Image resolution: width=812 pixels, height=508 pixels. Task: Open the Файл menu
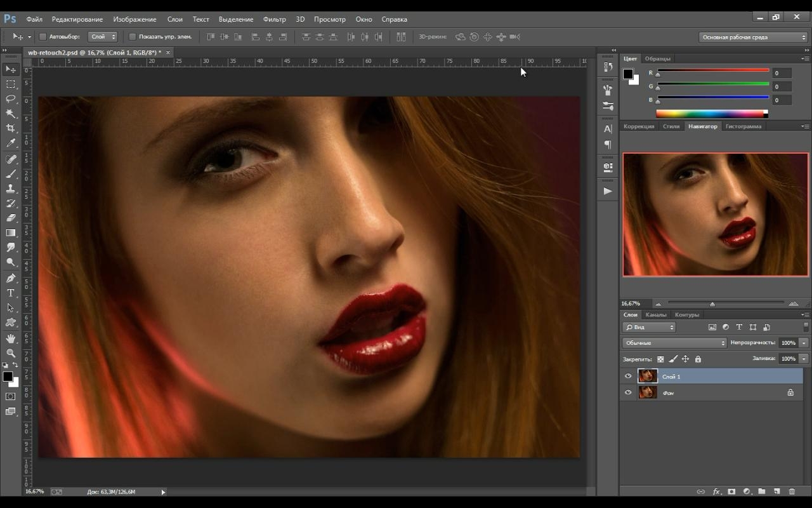tap(34, 19)
